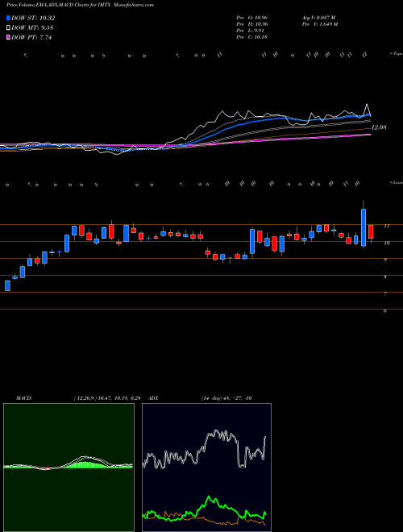Click the first blue candlestick at the chart start
The width and height of the screenshot is (403, 532).
[x=7, y=285]
